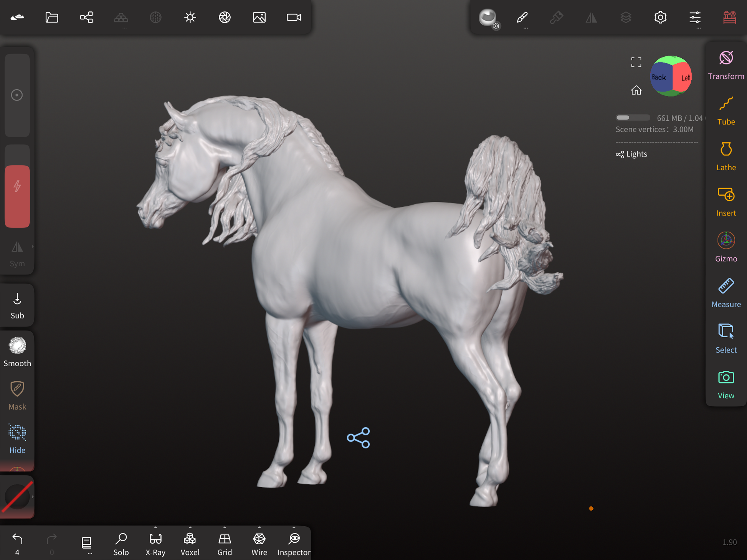The width and height of the screenshot is (747, 560).
Task: Open the Measure tool
Action: 726,294
